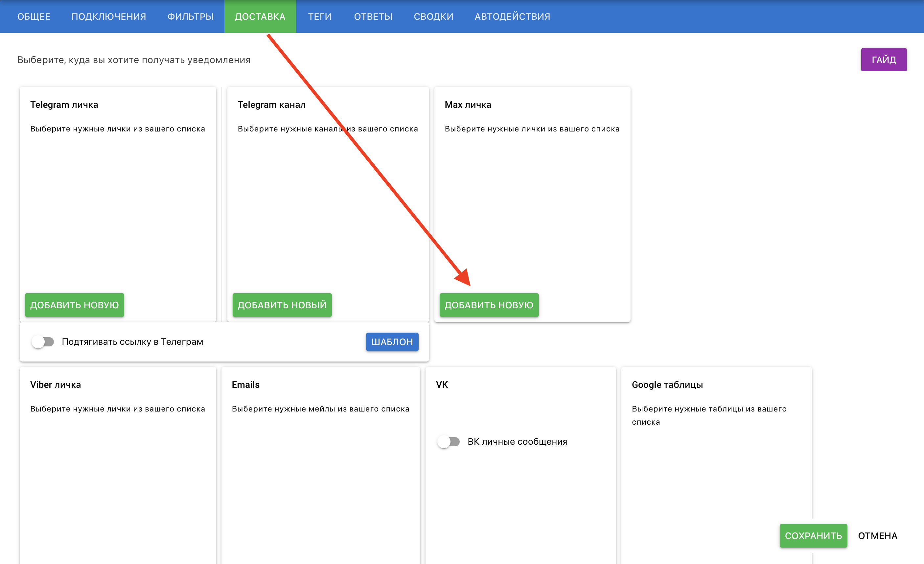This screenshot has height=564, width=924.
Task: Enable Подтягивать ссылку в Телеграм toggle
Action: point(43,341)
